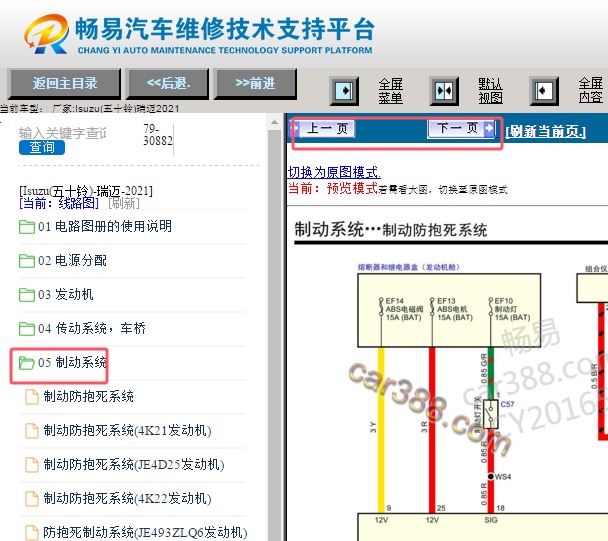Viewport: 608px width, 541px height.
Task: Click folder icon beside 02 电源分配
Action: [x=27, y=261]
